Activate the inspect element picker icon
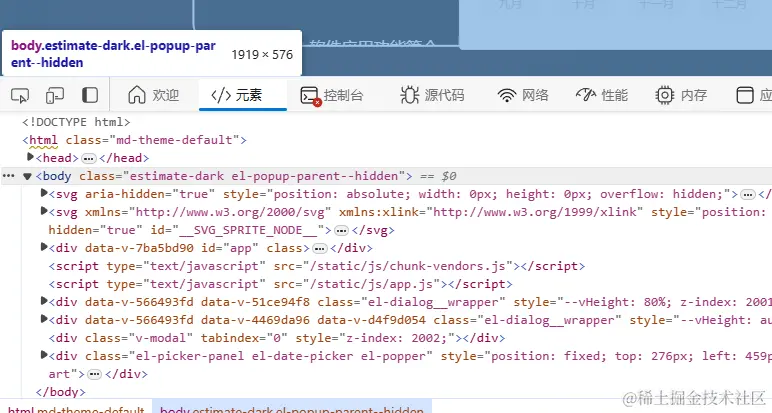The image size is (772, 413). [x=20, y=95]
